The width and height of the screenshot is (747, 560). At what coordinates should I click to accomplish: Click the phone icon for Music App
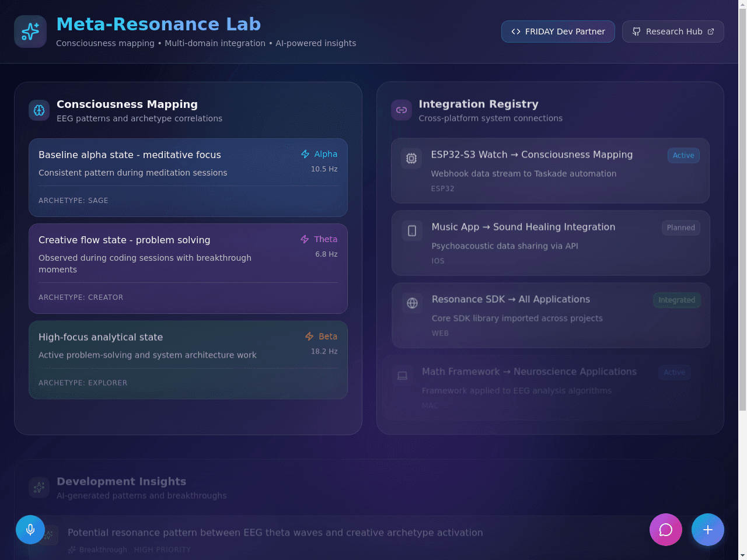pos(412,230)
